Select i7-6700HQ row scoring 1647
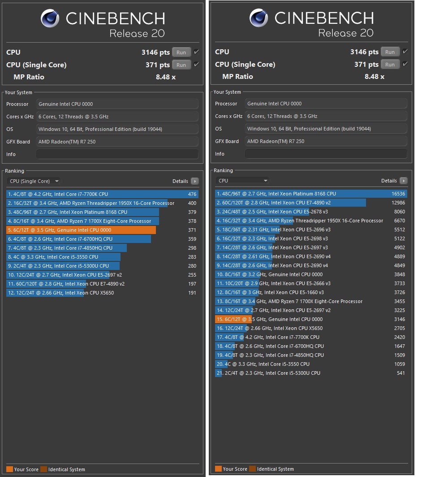This screenshot has height=477, width=448. click(x=311, y=346)
